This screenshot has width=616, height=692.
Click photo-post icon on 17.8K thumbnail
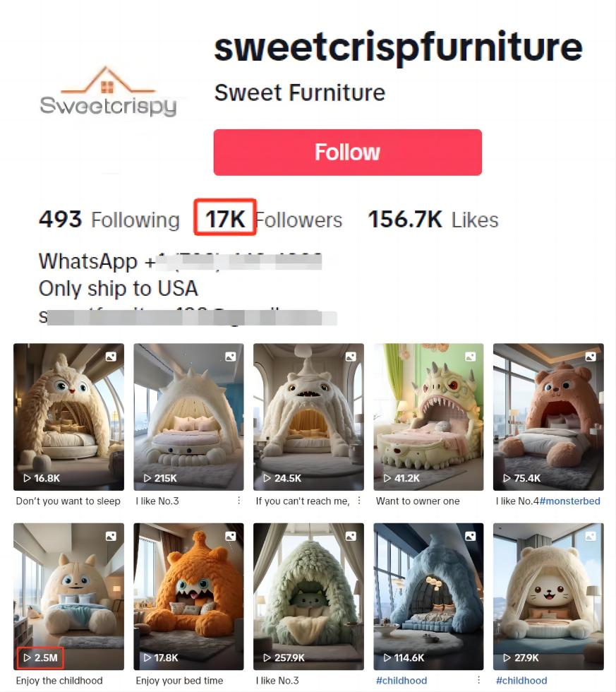tap(231, 536)
